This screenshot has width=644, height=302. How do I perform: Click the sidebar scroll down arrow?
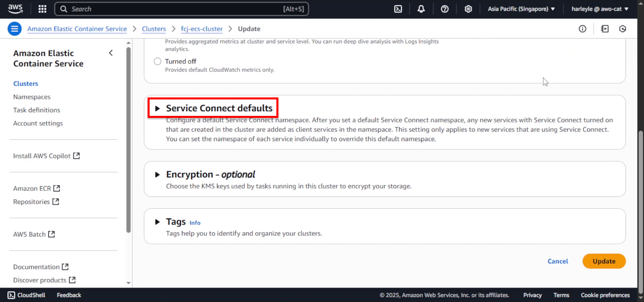[128, 283]
